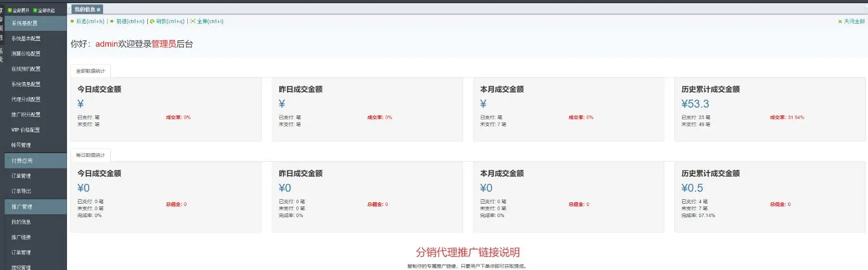
Task: Click 未支付: 49 笔 text
Action: click(x=696, y=124)
